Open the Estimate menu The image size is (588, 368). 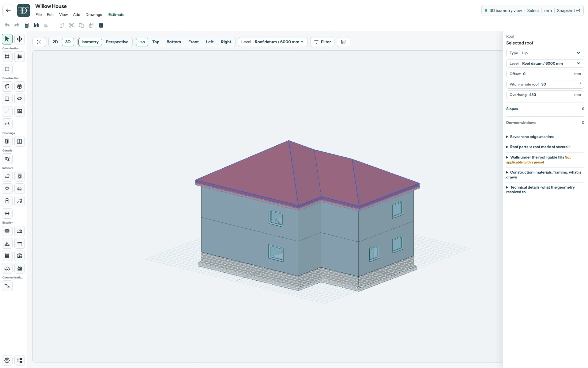pos(116,15)
